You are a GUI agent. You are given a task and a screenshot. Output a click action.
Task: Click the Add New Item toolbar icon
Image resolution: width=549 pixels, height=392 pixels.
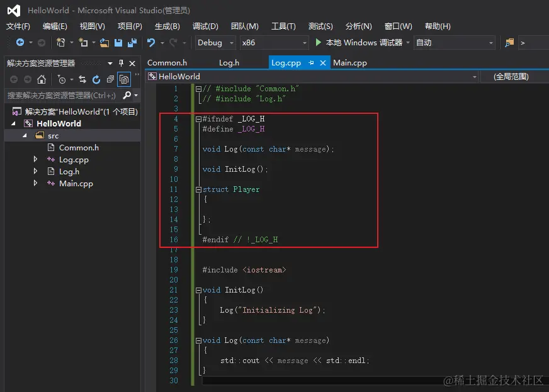(83, 42)
